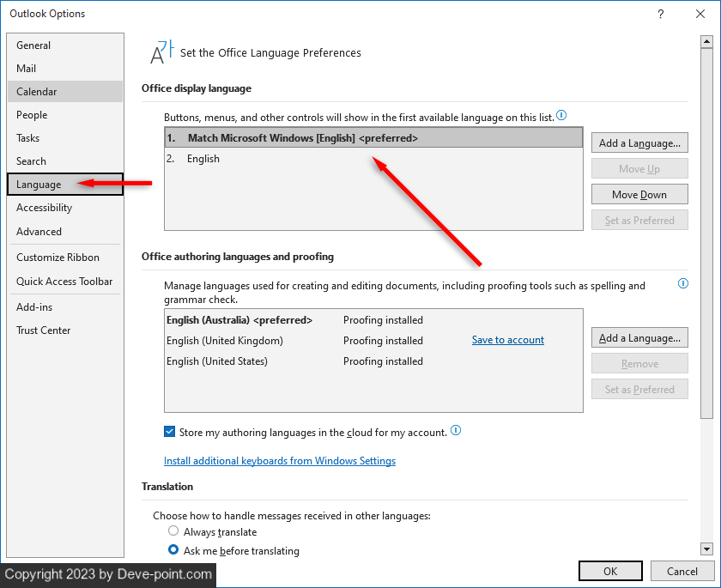Go to Trust Center settings

point(43,330)
